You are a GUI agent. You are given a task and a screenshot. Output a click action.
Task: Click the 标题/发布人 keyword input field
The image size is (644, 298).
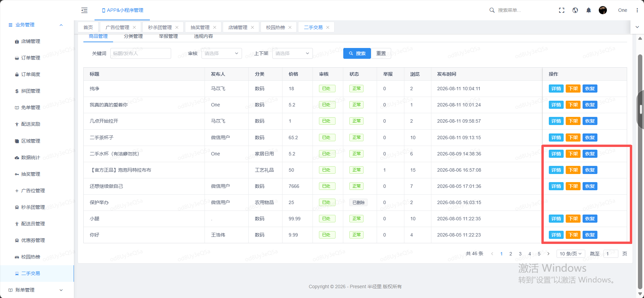coord(141,53)
